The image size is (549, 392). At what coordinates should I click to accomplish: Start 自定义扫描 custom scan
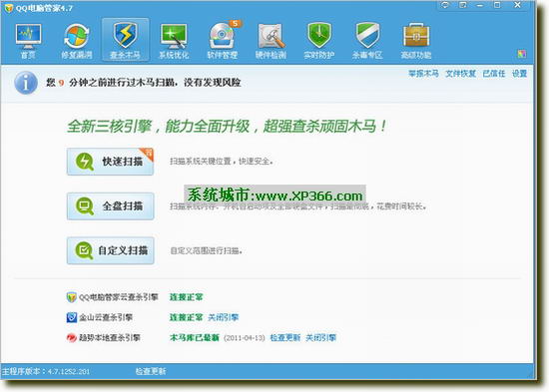[110, 250]
